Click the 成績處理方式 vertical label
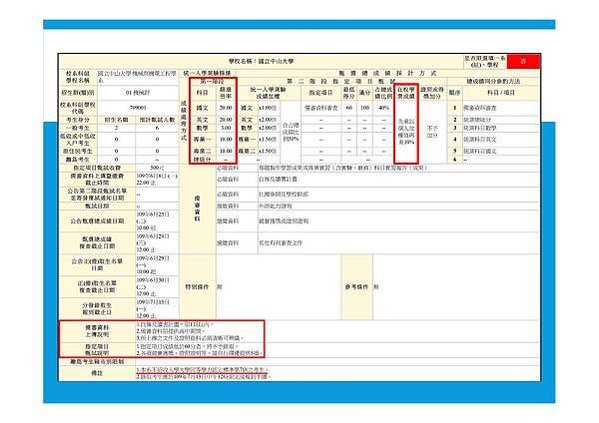The image size is (599, 423). click(x=184, y=121)
